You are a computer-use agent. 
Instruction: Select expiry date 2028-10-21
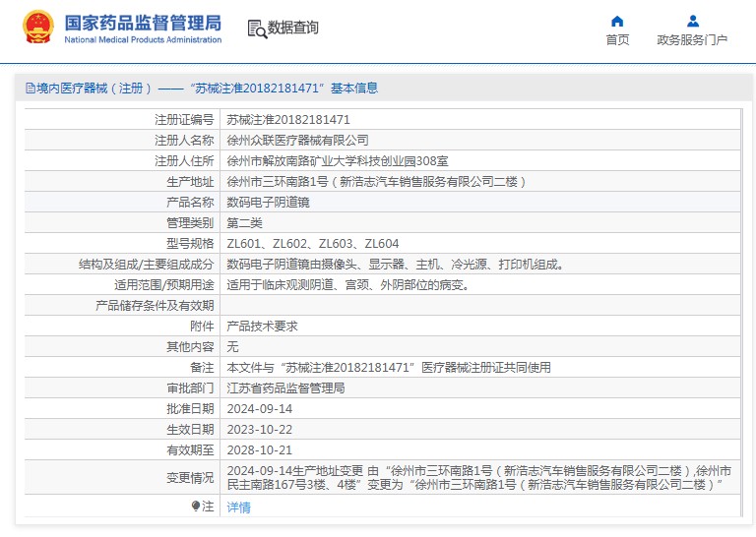coord(260,450)
